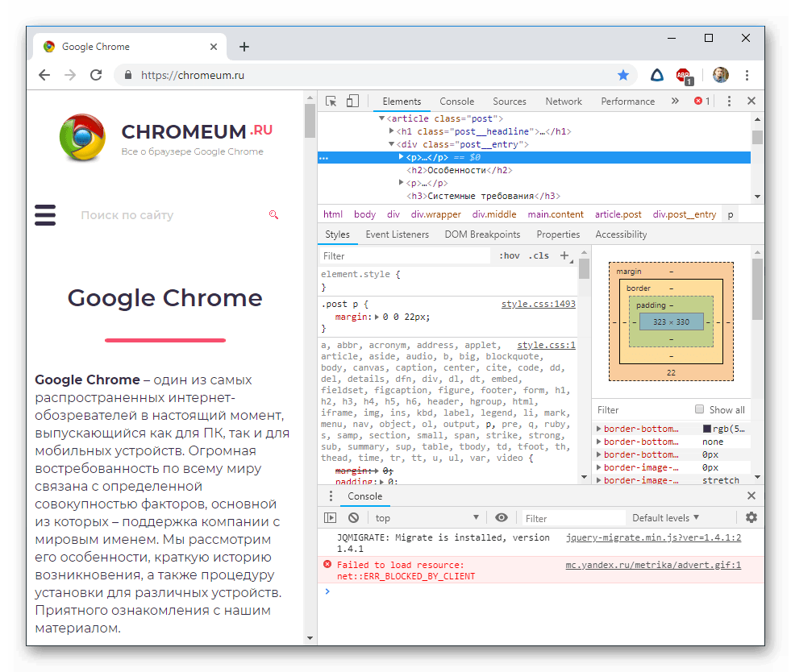Open the DOM Breakpoints tab
Image resolution: width=791 pixels, height=672 pixels.
[x=482, y=234]
